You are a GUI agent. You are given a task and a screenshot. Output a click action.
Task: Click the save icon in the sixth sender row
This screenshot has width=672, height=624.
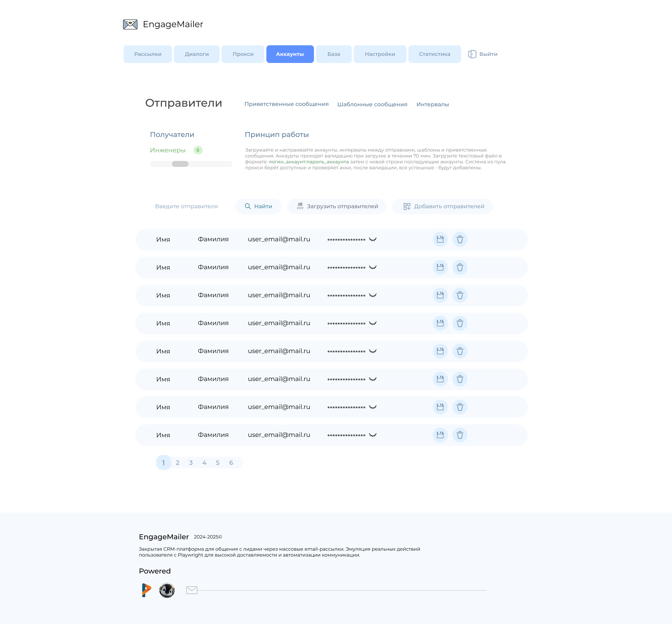(x=440, y=379)
